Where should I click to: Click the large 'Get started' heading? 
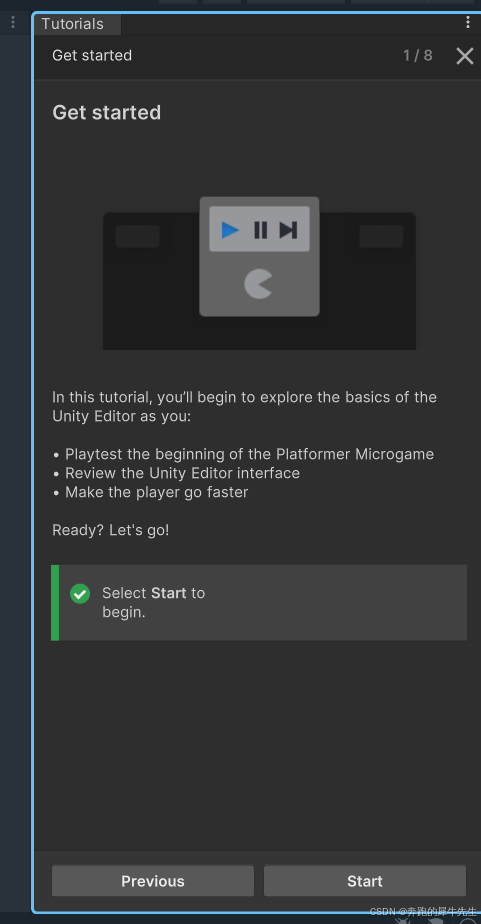(x=107, y=112)
